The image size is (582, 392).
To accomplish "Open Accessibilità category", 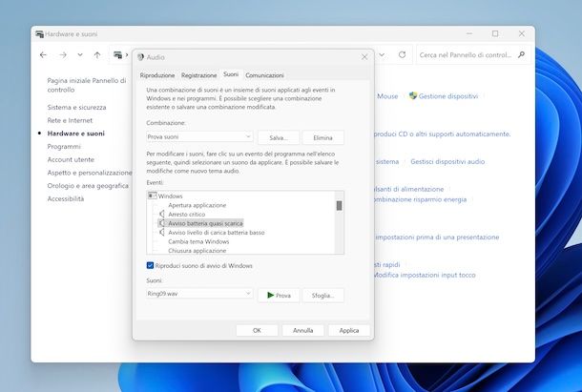I will click(65, 198).
